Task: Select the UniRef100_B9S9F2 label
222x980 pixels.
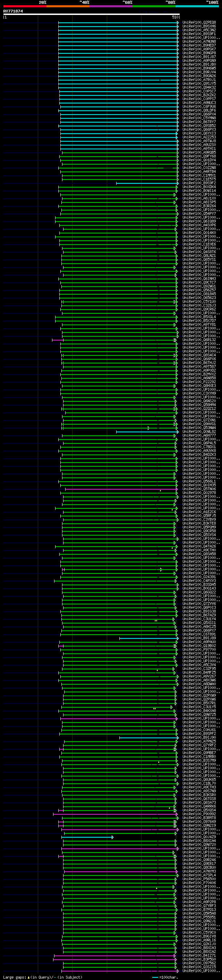Action: coord(199,183)
